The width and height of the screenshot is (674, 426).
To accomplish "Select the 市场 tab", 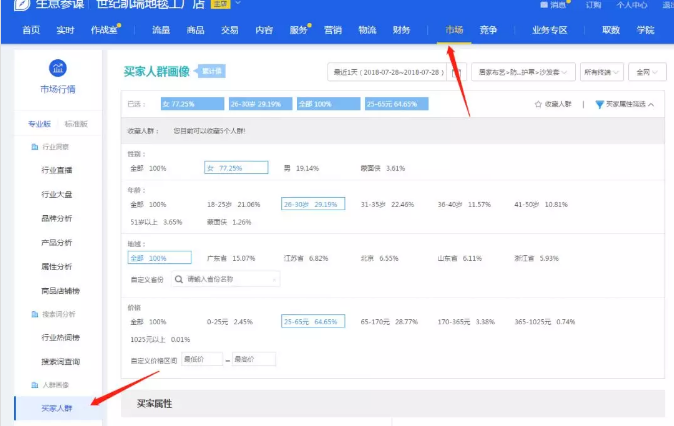I will [x=454, y=30].
